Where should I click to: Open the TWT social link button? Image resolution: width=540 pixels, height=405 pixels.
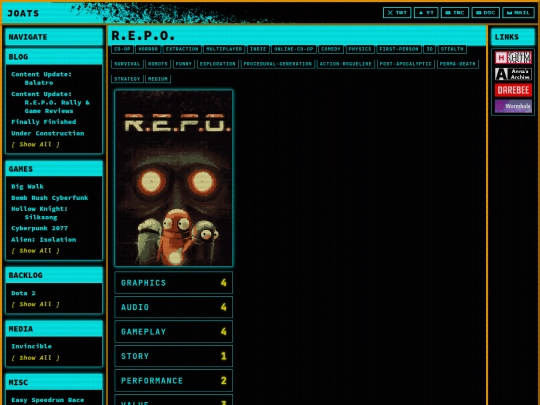pos(397,13)
